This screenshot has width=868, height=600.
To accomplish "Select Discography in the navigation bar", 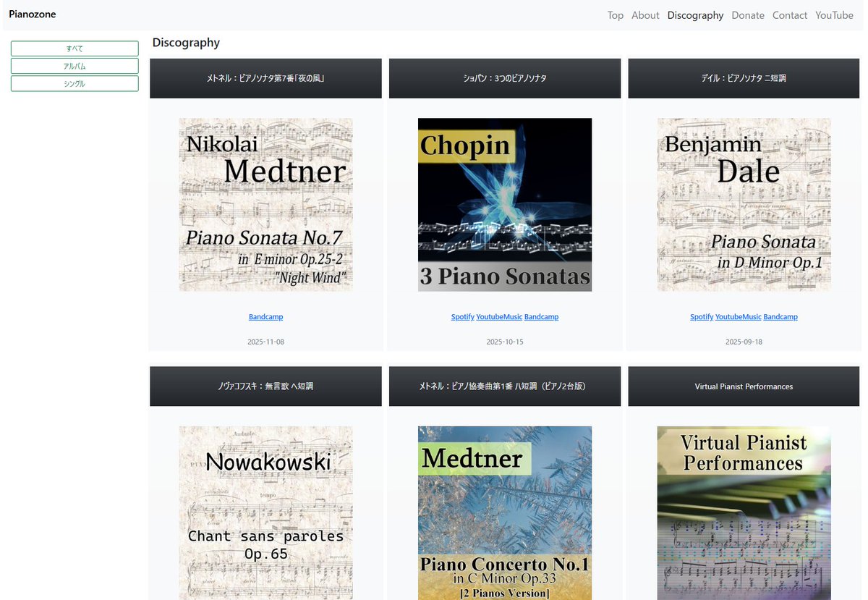I will click(x=695, y=15).
